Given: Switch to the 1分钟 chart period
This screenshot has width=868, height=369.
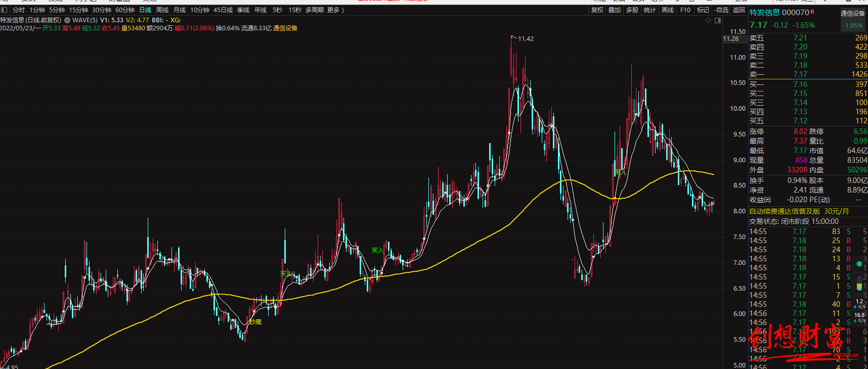Looking at the screenshot, I should click(37, 10).
